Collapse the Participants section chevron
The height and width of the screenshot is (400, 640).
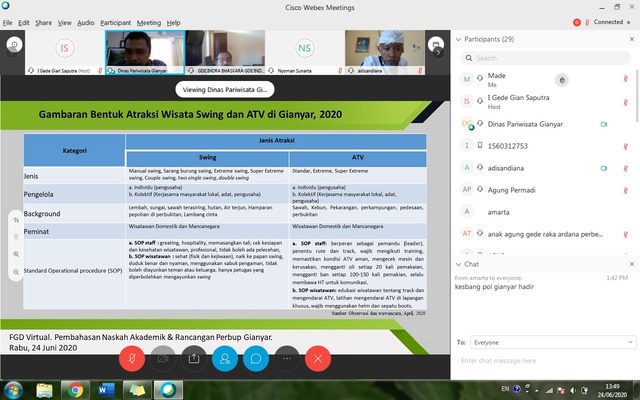click(x=459, y=39)
